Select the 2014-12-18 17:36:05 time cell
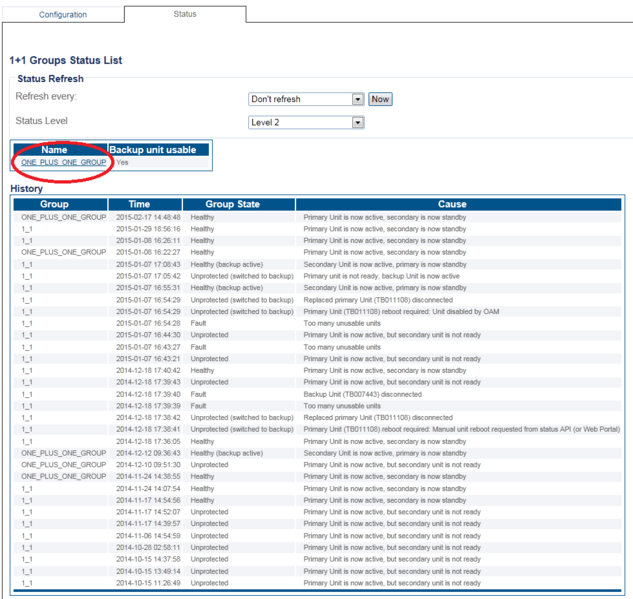Image resolution: width=633 pixels, height=599 pixels. [148, 442]
